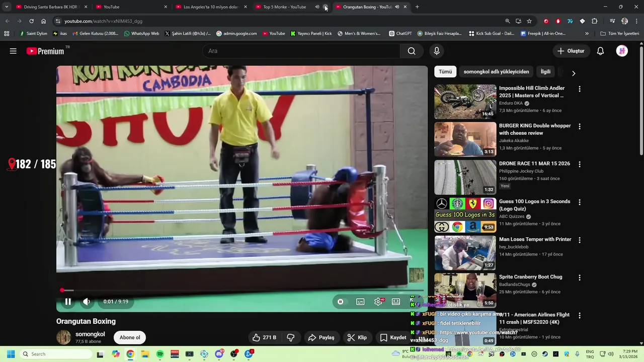Seek along the video progress bar
This screenshot has width=644, height=362.
[x=242, y=290]
